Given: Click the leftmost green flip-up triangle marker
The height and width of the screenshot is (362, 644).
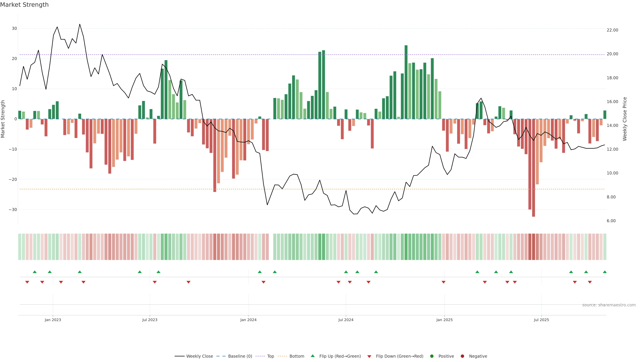Looking at the screenshot, I should (35, 272).
